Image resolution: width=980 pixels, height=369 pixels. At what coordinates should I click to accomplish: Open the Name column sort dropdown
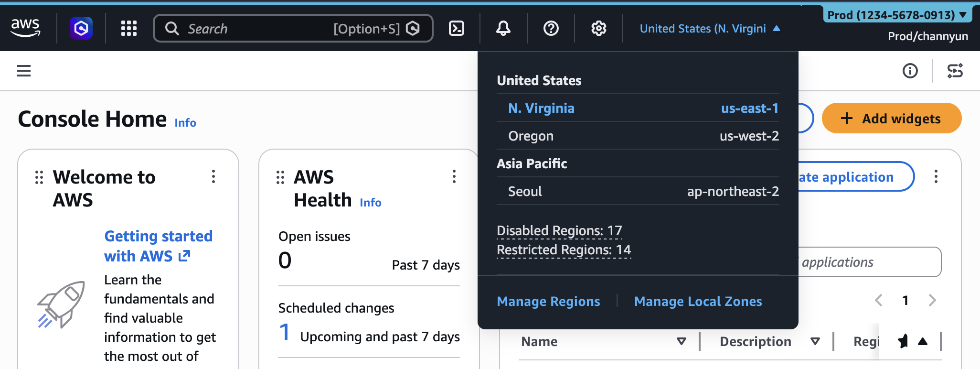pos(682,341)
